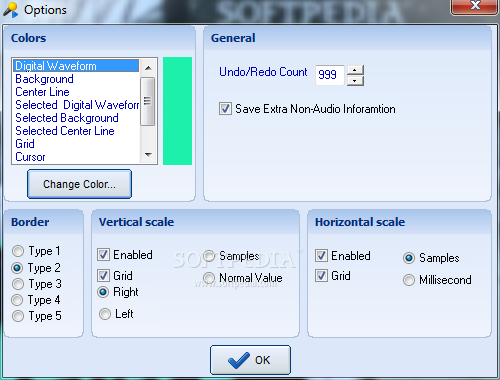500x380 pixels.
Task: Select border Type 4
Action: point(17,300)
